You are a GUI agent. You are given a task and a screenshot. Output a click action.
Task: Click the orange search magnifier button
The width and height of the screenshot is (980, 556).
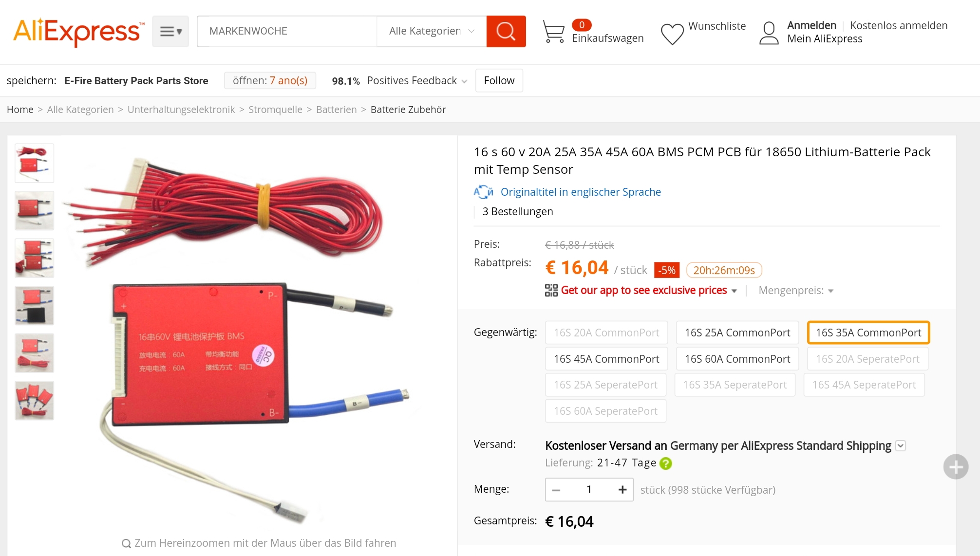506,31
